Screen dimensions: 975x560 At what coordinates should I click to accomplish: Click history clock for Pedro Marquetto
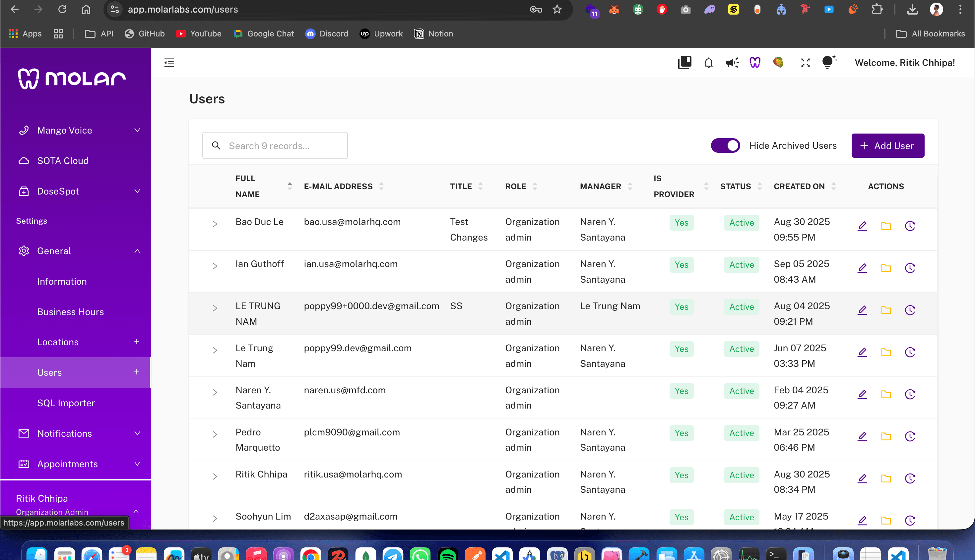point(910,436)
